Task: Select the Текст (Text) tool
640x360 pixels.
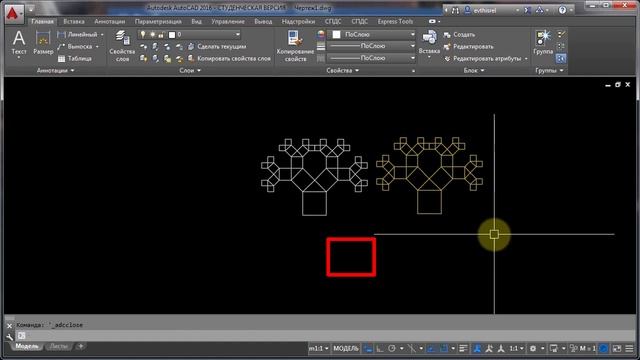Action: pyautogui.click(x=19, y=43)
